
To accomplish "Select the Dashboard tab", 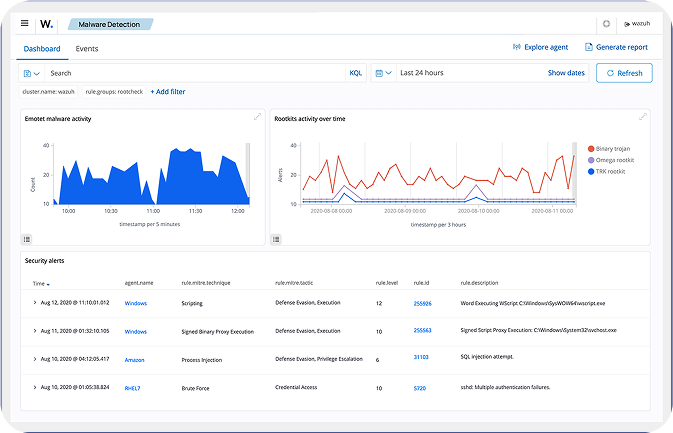I will coord(42,48).
